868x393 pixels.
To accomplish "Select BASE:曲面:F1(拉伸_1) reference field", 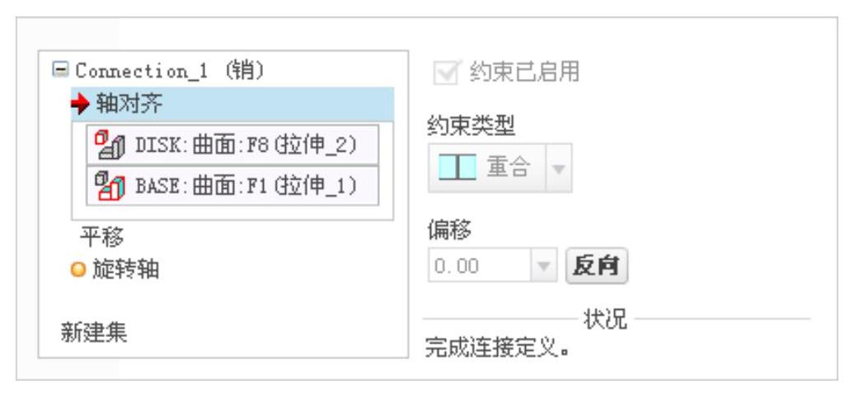I will point(232,185).
